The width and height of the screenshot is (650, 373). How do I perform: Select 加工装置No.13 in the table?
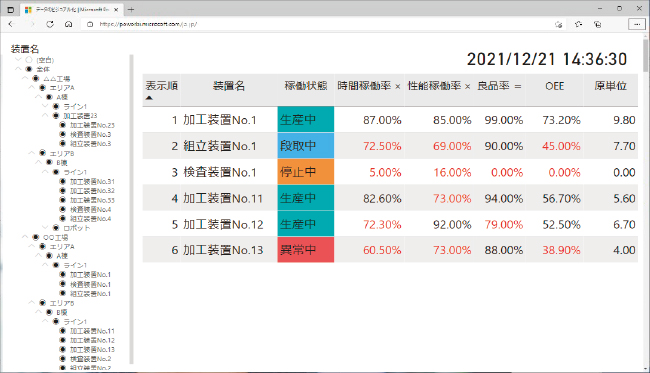(223, 250)
